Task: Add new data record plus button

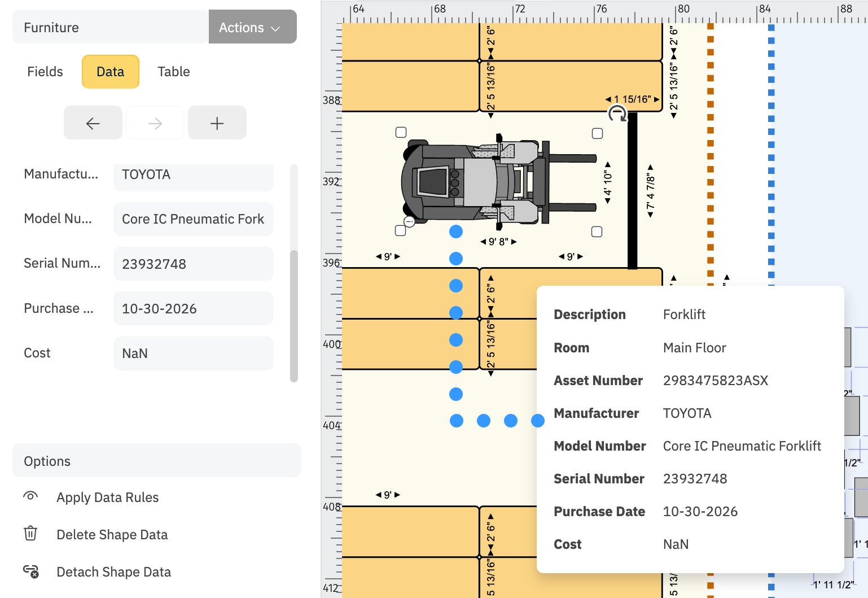Action: point(217,123)
